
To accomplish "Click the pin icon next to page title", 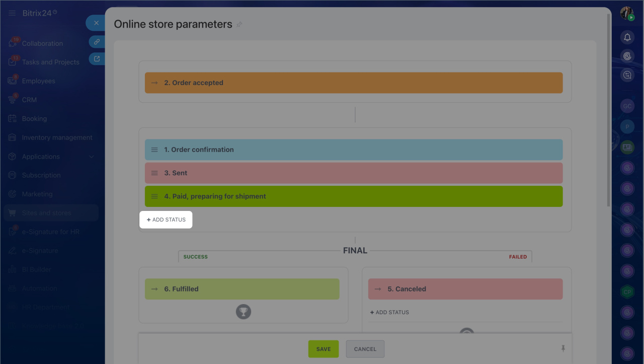I will (239, 24).
